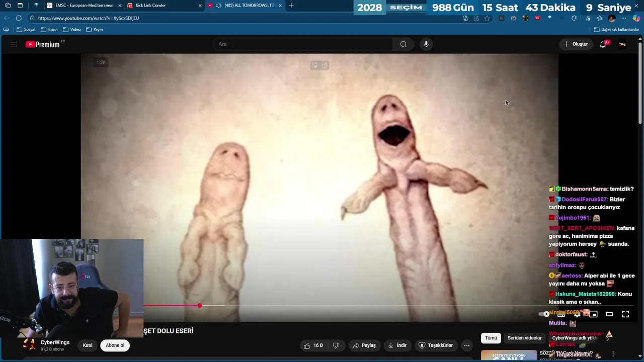Open options for SÖZCÜ TV recommended video
This screenshot has width=644, height=362.
tap(613, 354)
